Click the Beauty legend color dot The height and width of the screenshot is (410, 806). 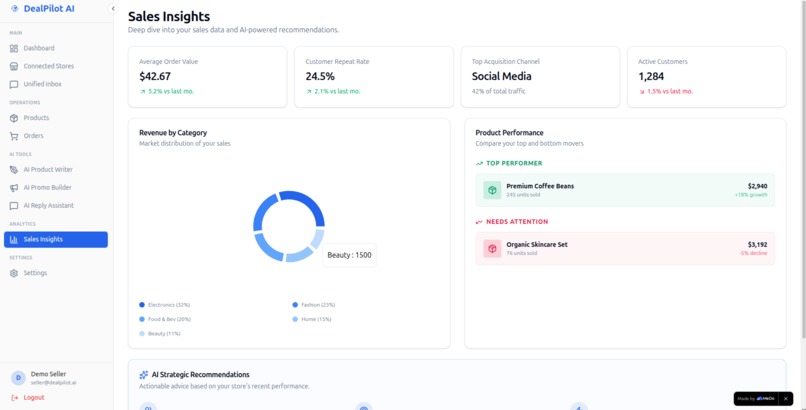pos(142,334)
